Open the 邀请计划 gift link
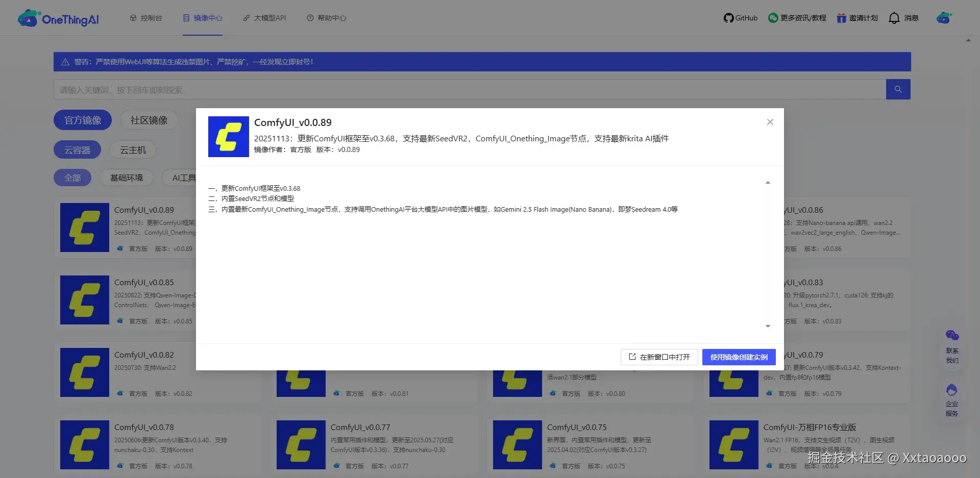The image size is (980, 478). (x=857, y=18)
